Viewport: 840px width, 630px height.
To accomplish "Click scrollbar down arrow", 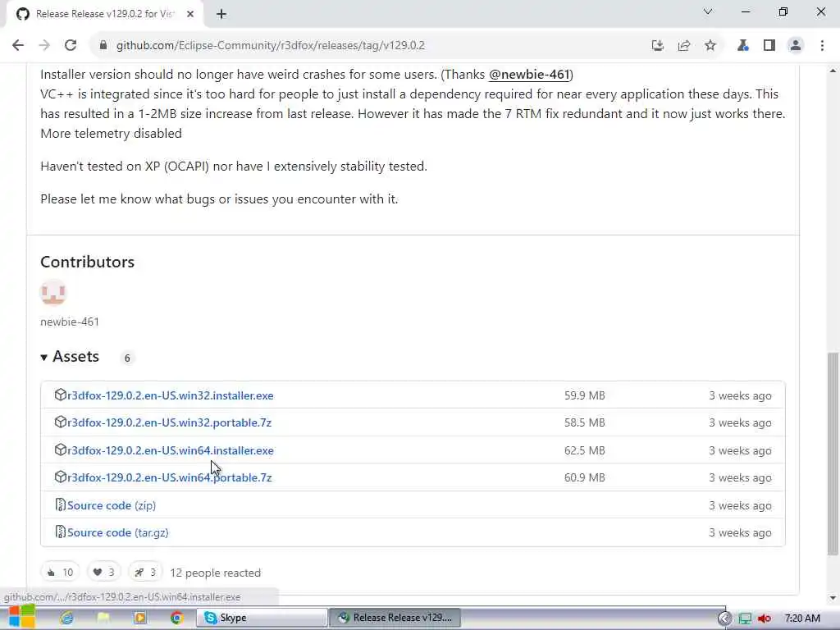I will (x=833, y=598).
